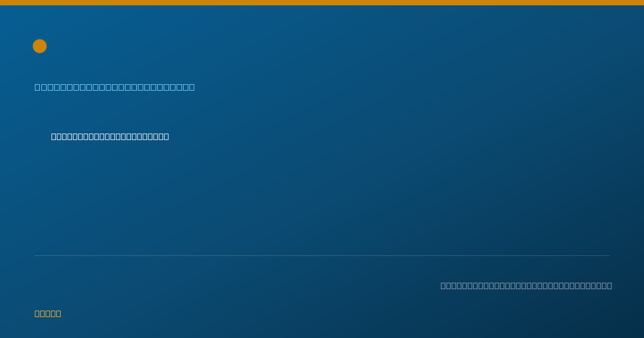Select the light-blue heading line of boxes
644x338 pixels.
(115, 87)
